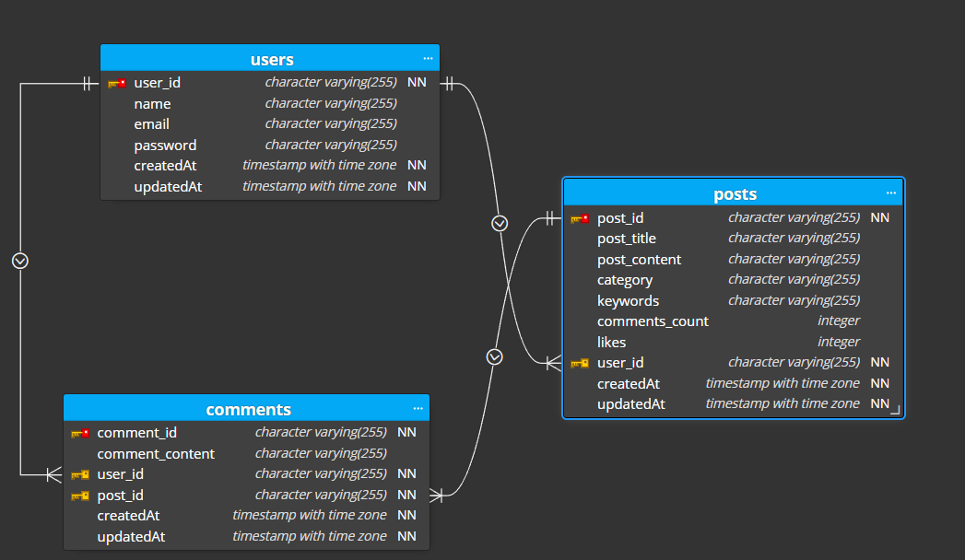Click the '...' icon on the users table header
The height and width of the screenshot is (560, 965).
[x=428, y=57]
